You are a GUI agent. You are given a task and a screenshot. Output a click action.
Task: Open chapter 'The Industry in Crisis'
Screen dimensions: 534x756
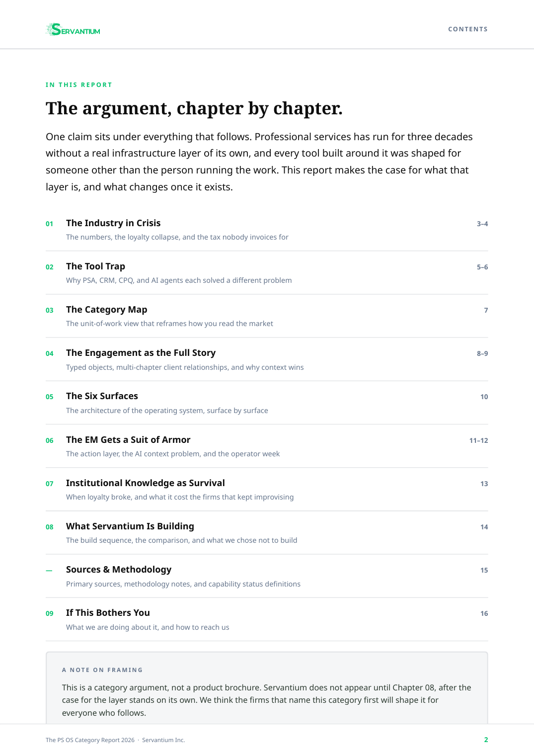point(113,223)
